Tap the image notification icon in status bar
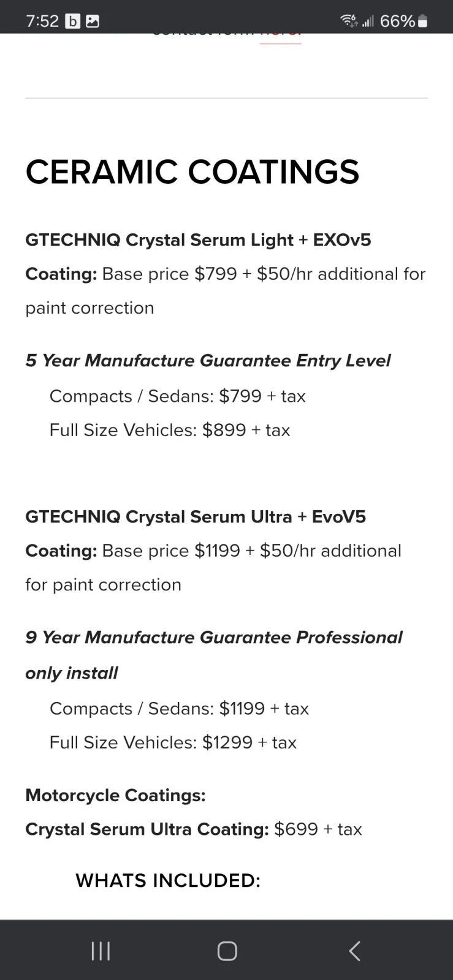 coord(93,21)
